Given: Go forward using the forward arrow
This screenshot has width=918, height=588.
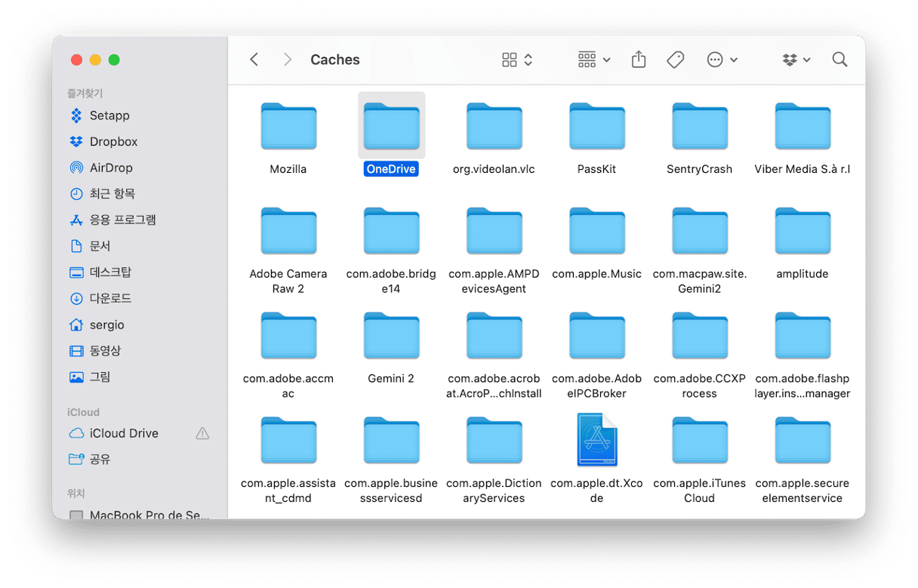Looking at the screenshot, I should pyautogui.click(x=288, y=60).
